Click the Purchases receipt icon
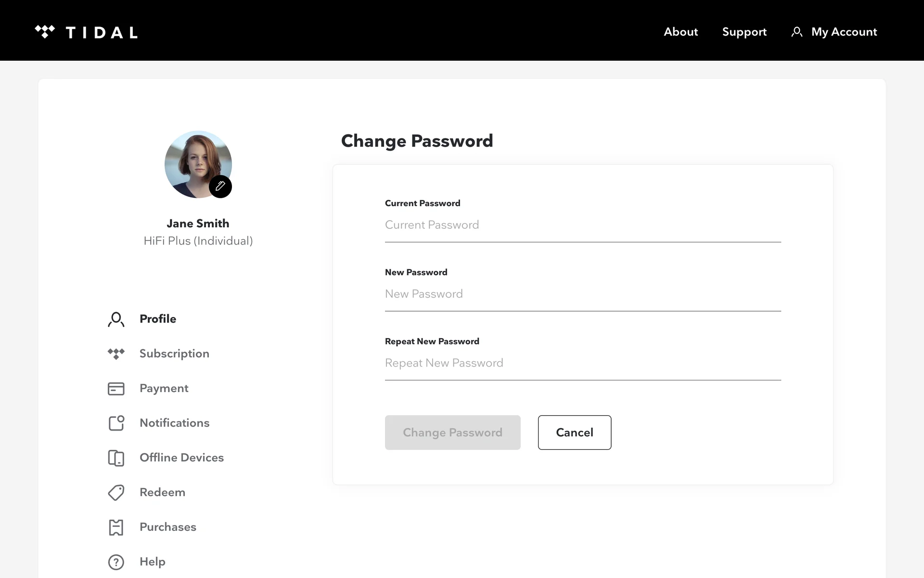 (x=116, y=527)
